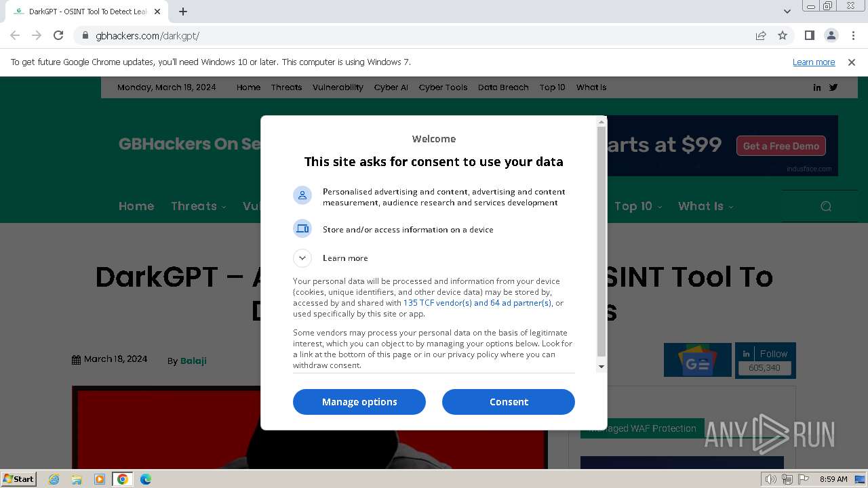Image resolution: width=868 pixels, height=488 pixels.
Task: Open Data Breach in the top menu
Action: point(503,87)
